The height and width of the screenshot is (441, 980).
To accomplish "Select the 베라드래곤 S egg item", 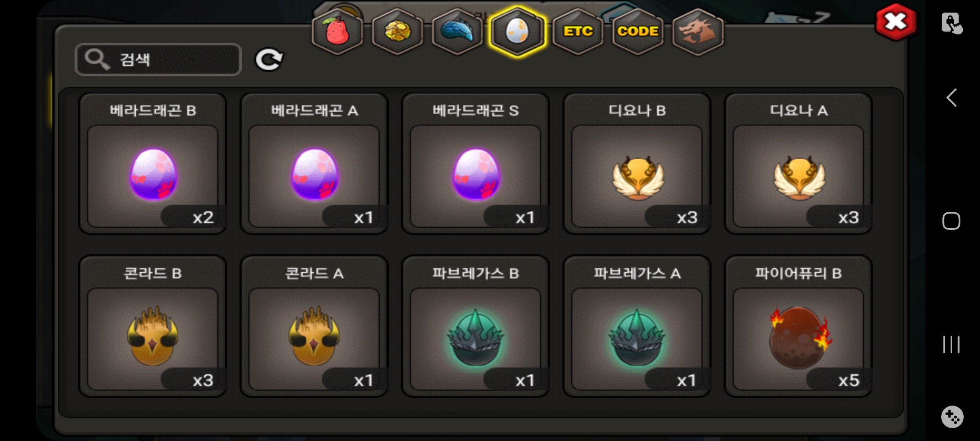I will [475, 164].
